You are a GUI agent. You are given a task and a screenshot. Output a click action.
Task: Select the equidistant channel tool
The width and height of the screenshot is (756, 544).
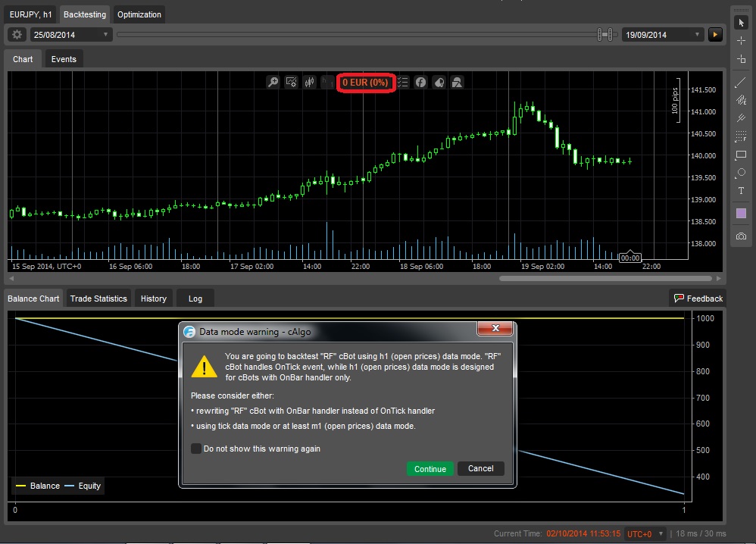tap(741, 100)
